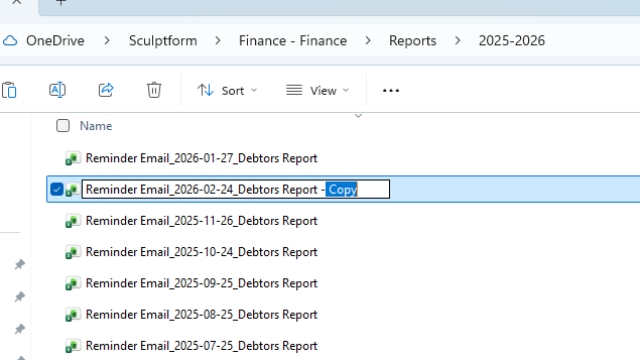Viewport: 640px width, 360px height.
Task: Click the Excel icon of 2026-01-27 report
Action: tap(73, 158)
